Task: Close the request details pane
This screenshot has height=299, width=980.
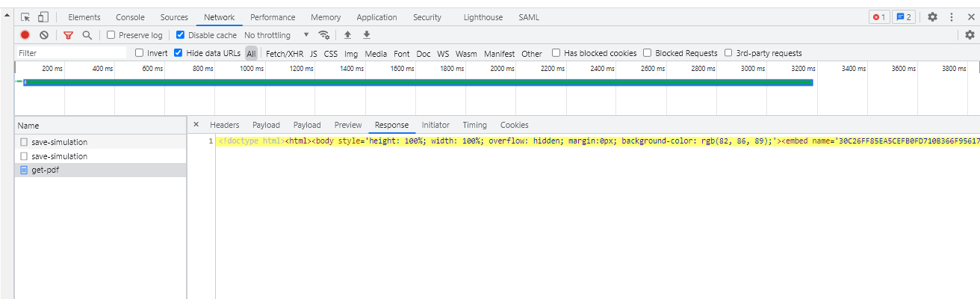Action: 196,125
